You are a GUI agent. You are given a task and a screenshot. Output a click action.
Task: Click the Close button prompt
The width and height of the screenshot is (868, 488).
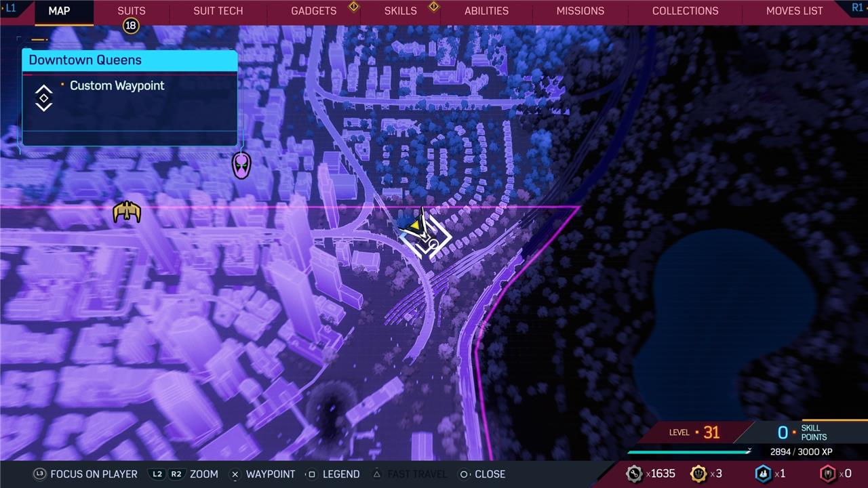(482, 474)
